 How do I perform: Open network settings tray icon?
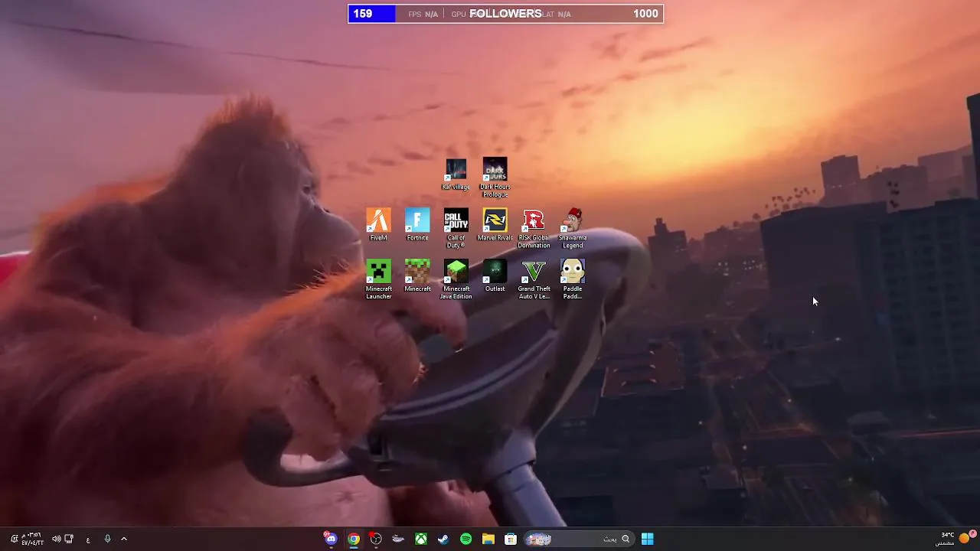[69, 539]
